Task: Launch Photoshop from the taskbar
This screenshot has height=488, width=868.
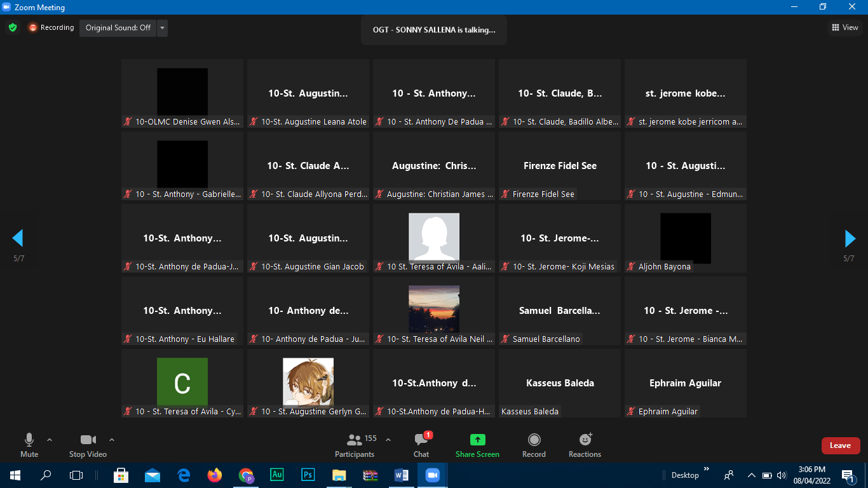Action: [308, 475]
